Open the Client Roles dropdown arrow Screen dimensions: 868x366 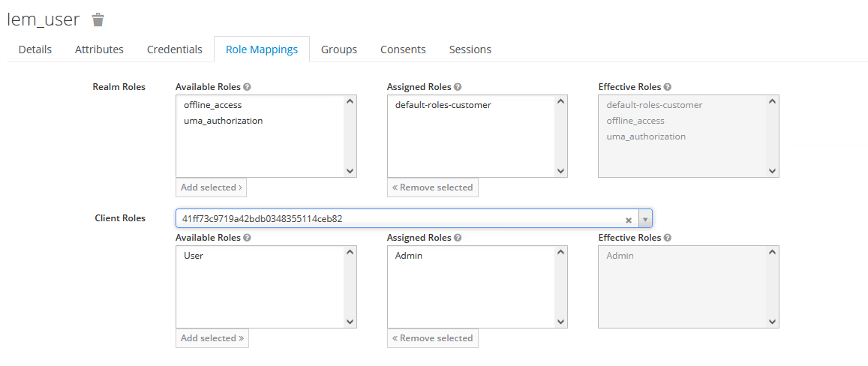(644, 219)
